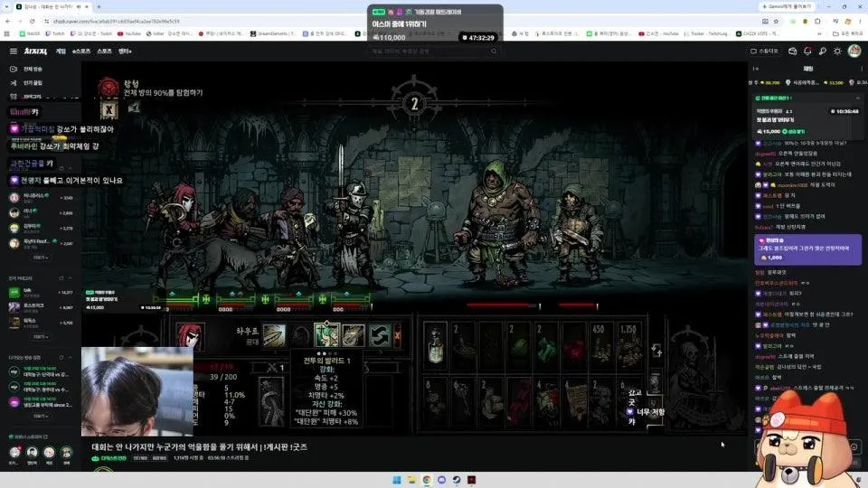Open the all bookmarks folder
The image size is (868, 488).
pyautogui.click(x=848, y=33)
